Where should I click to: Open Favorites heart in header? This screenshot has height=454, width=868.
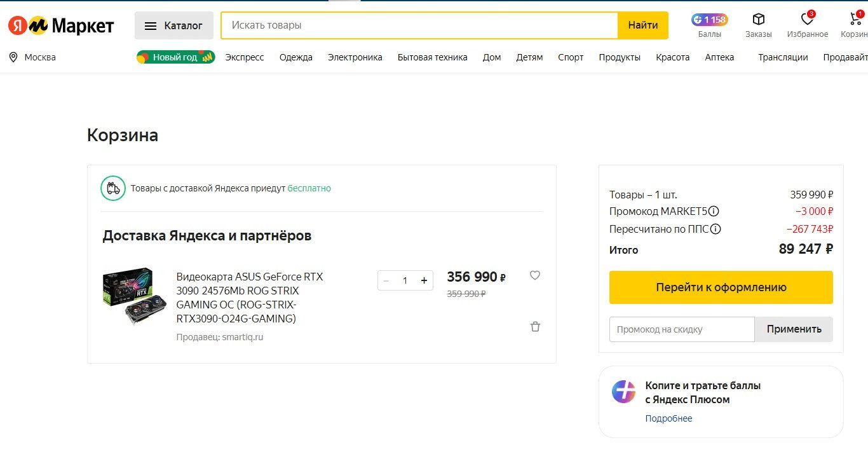coord(807,20)
